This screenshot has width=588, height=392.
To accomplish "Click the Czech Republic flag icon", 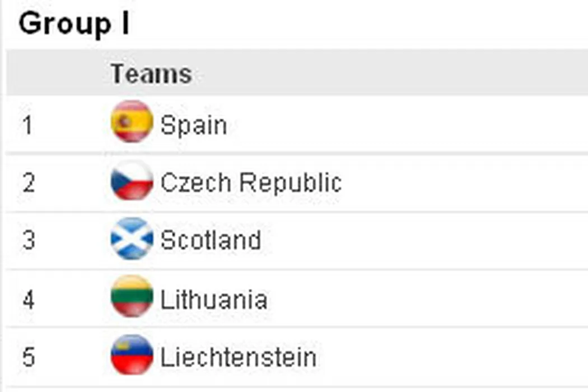I will click(x=132, y=180).
